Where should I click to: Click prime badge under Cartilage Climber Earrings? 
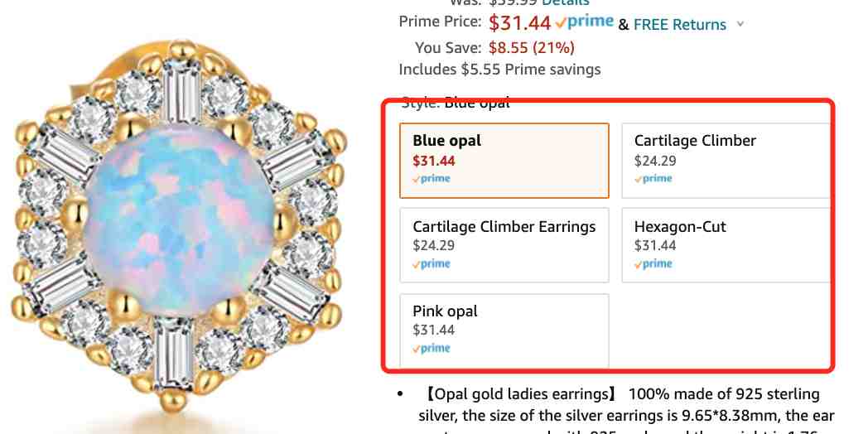tap(432, 264)
